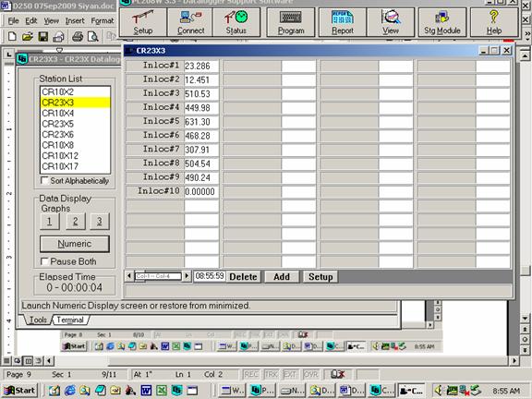Open Word's Edit menu
The height and width of the screenshot is (399, 532).
click(x=31, y=20)
